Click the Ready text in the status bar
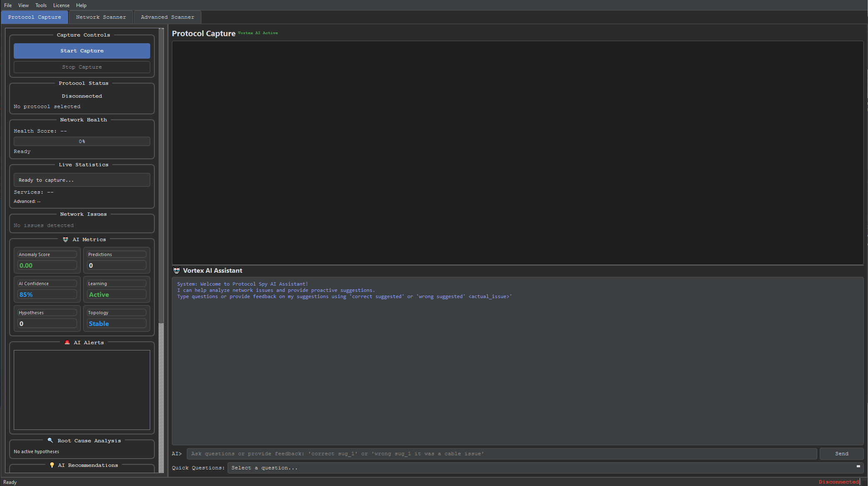868x486 pixels. point(10,482)
